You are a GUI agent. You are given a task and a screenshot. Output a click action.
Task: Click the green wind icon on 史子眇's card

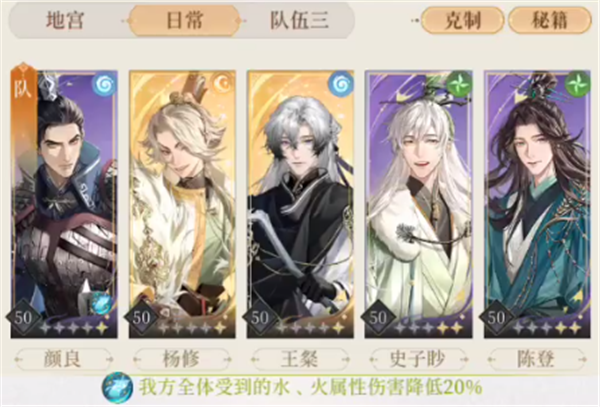click(x=458, y=84)
